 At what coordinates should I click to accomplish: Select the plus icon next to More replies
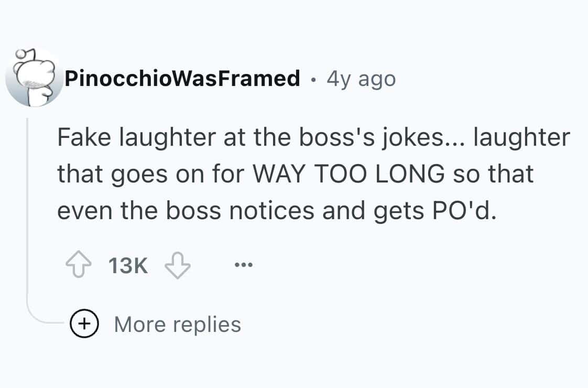tap(84, 323)
